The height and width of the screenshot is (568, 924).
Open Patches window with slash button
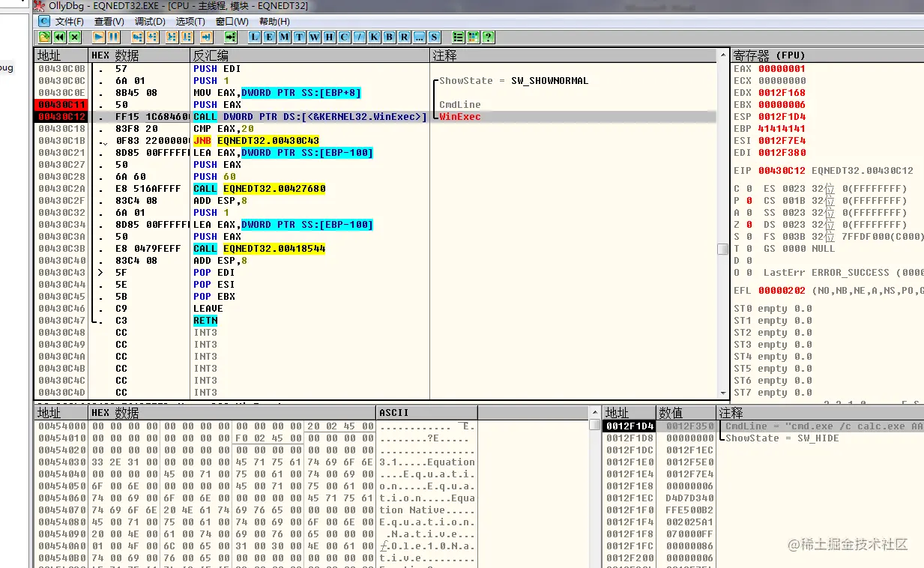pos(359,37)
